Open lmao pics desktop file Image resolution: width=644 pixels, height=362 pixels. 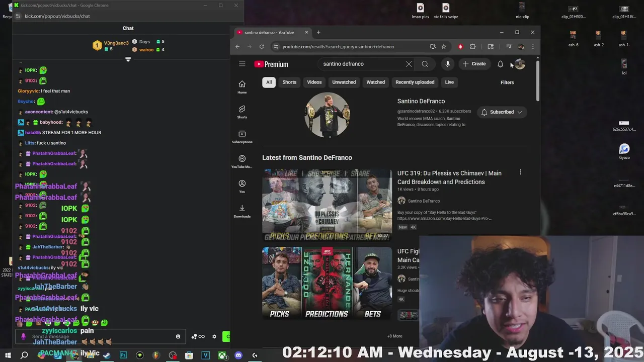click(x=420, y=11)
